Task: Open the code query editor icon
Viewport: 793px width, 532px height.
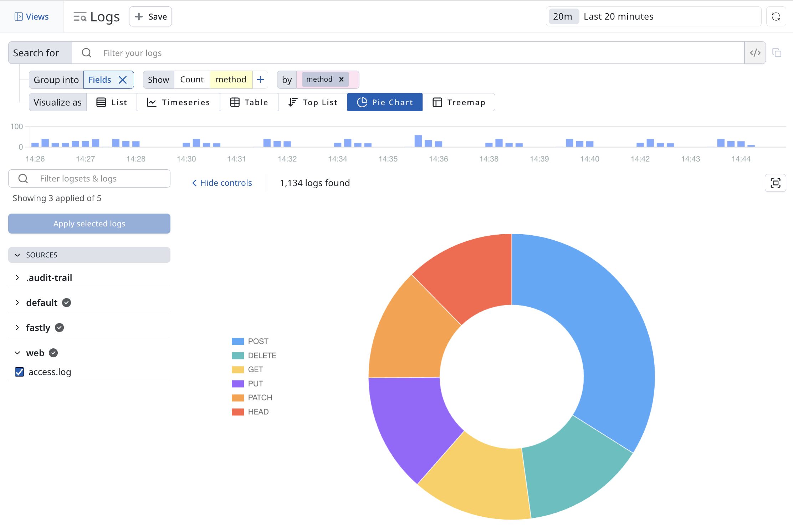Action: click(755, 53)
